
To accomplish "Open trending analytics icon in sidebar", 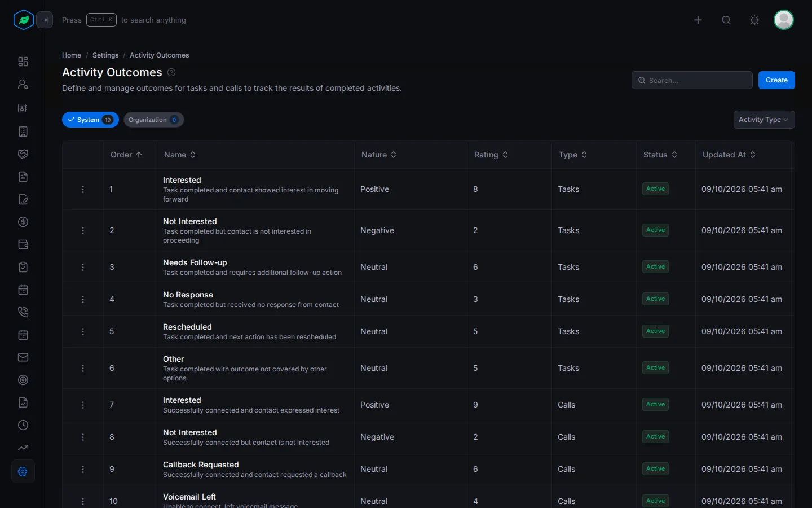I will pos(23,448).
